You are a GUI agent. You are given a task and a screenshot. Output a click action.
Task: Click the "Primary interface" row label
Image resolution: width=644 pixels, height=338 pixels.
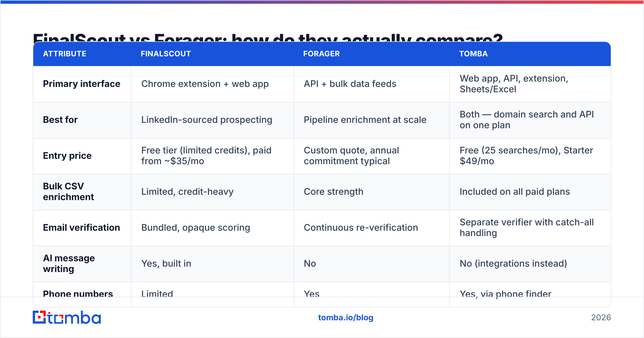(x=82, y=84)
